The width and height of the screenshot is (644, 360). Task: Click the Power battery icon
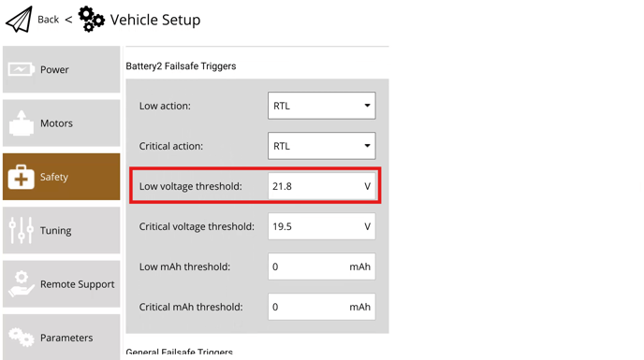point(21,69)
